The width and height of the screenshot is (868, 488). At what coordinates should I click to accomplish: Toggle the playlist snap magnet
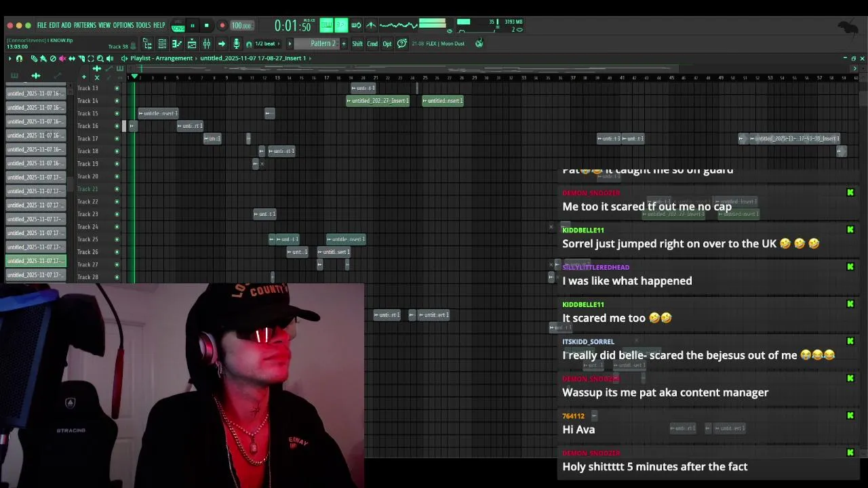pos(19,58)
